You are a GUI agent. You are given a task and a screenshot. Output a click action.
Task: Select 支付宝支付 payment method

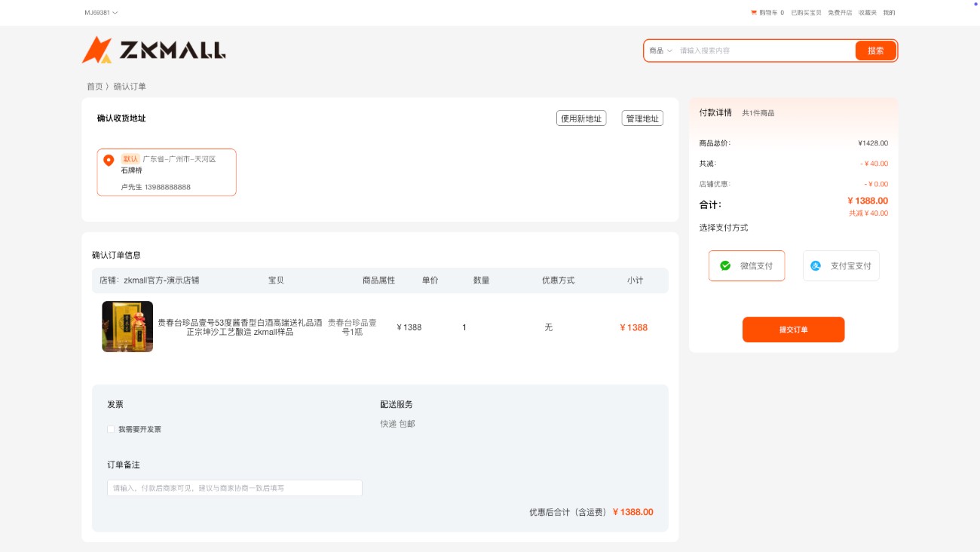[841, 265]
